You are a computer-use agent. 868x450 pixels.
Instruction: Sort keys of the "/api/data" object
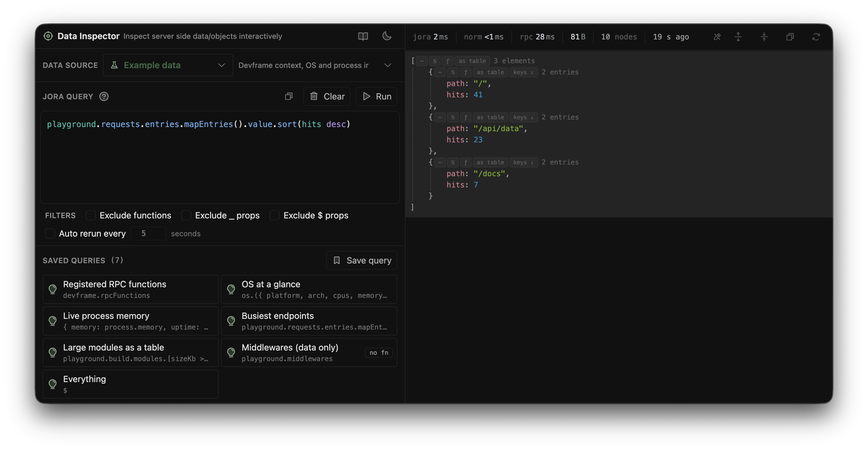click(523, 118)
